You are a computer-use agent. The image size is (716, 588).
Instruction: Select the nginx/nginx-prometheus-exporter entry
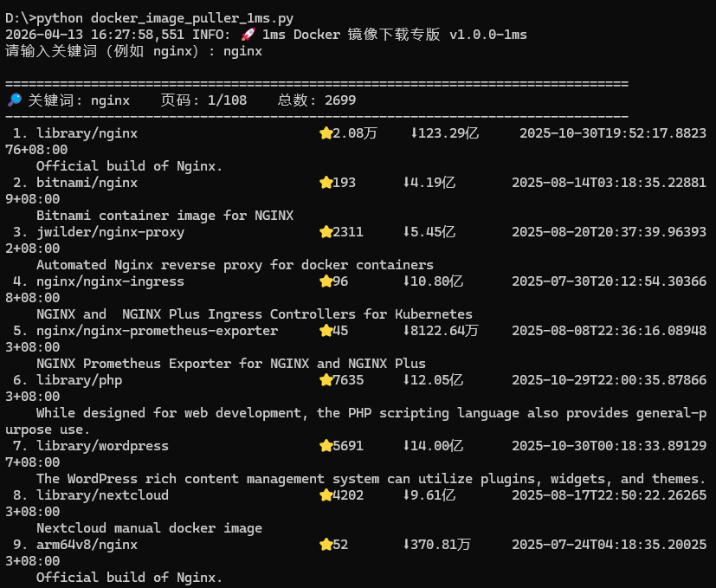tap(157, 330)
